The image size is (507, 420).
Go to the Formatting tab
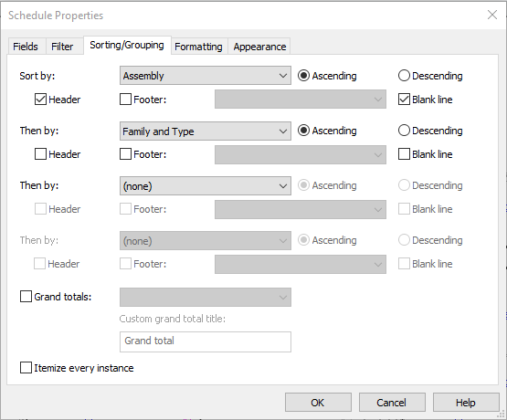point(198,47)
